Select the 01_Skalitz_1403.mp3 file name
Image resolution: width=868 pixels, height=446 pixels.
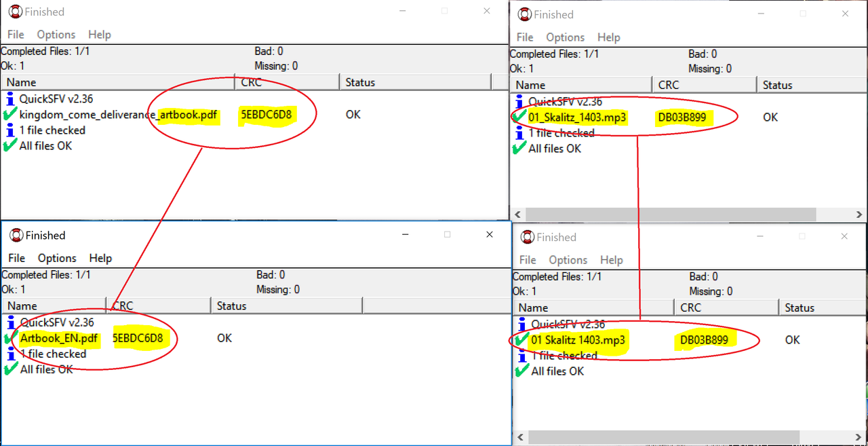[577, 117]
